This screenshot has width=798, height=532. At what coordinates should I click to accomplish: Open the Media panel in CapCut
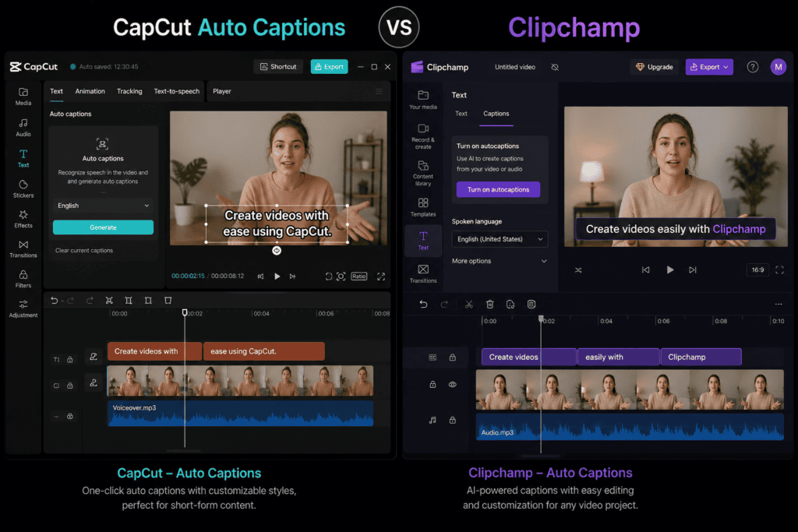click(x=23, y=96)
